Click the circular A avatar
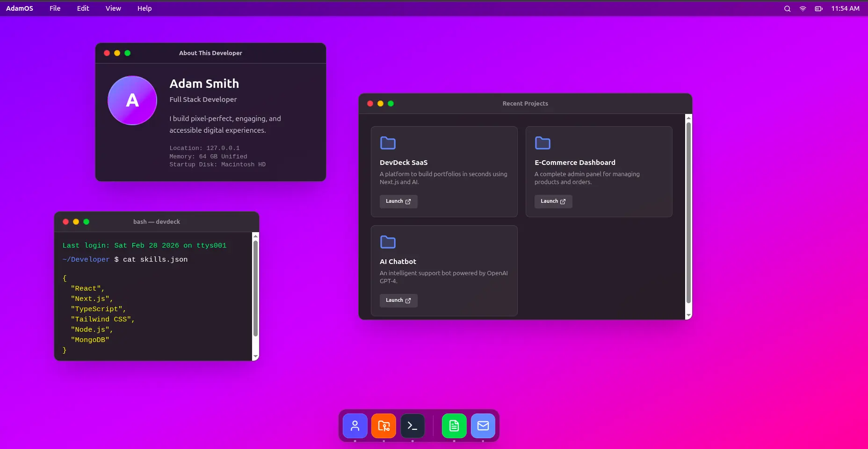Screen dimensions: 868x449 [x=132, y=100]
